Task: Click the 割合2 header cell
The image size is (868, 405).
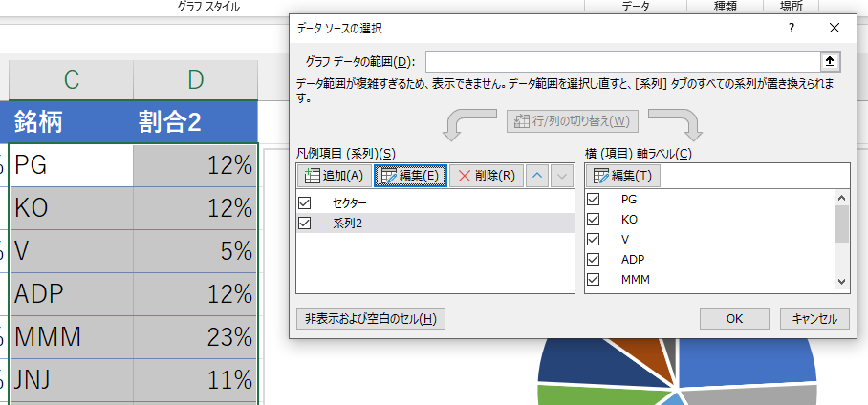Action: pyautogui.click(x=195, y=122)
